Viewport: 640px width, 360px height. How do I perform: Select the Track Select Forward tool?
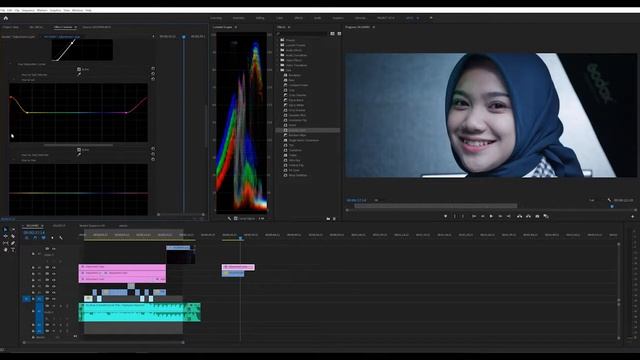(13, 229)
